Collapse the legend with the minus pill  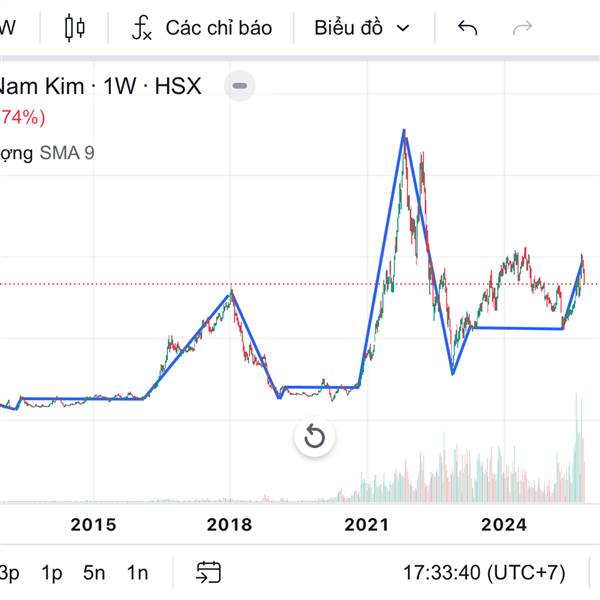(238, 86)
